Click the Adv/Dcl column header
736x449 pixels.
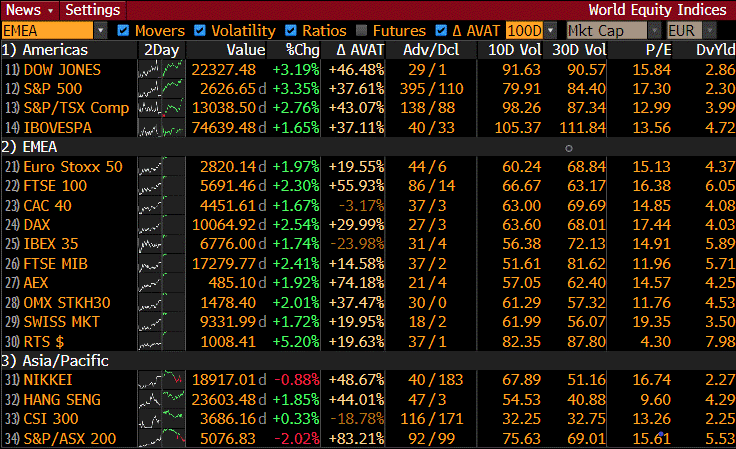click(431, 50)
